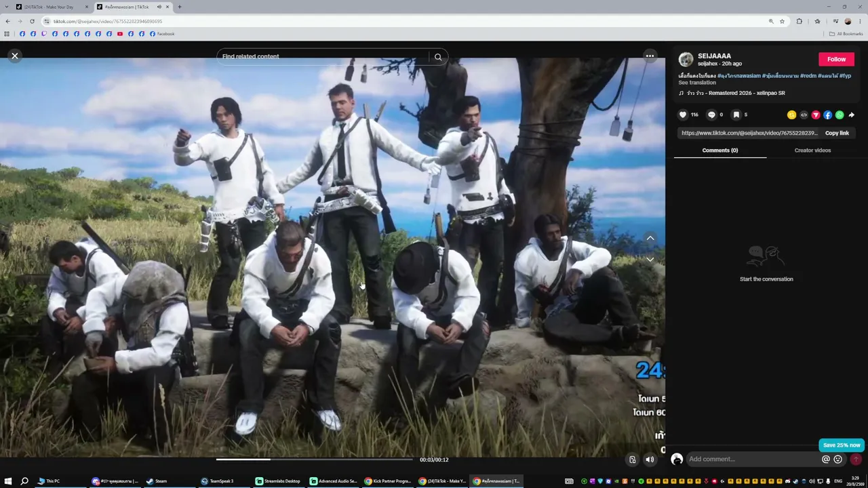
Task: Save the video with the bookmark icon
Action: pyautogui.click(x=736, y=115)
